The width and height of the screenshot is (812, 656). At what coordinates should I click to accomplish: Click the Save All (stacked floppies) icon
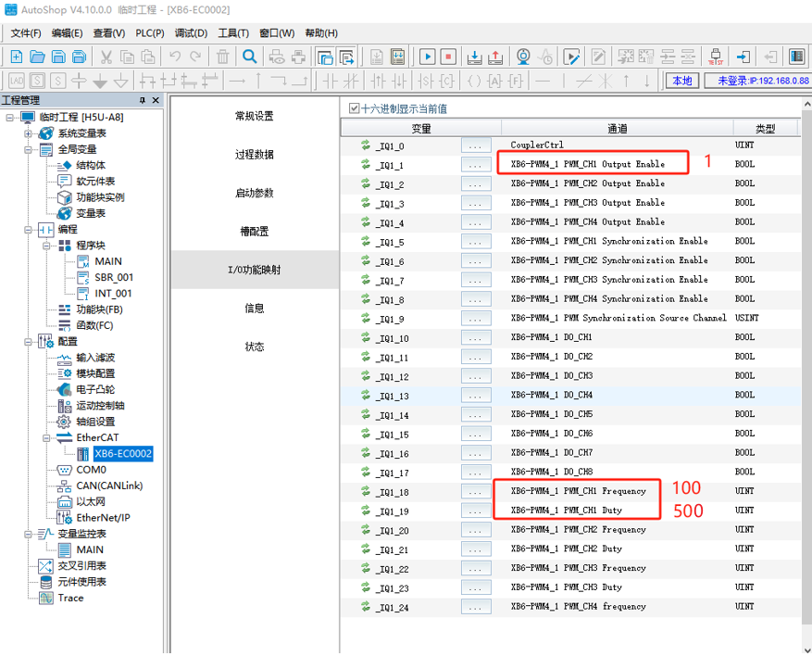pyautogui.click(x=80, y=57)
